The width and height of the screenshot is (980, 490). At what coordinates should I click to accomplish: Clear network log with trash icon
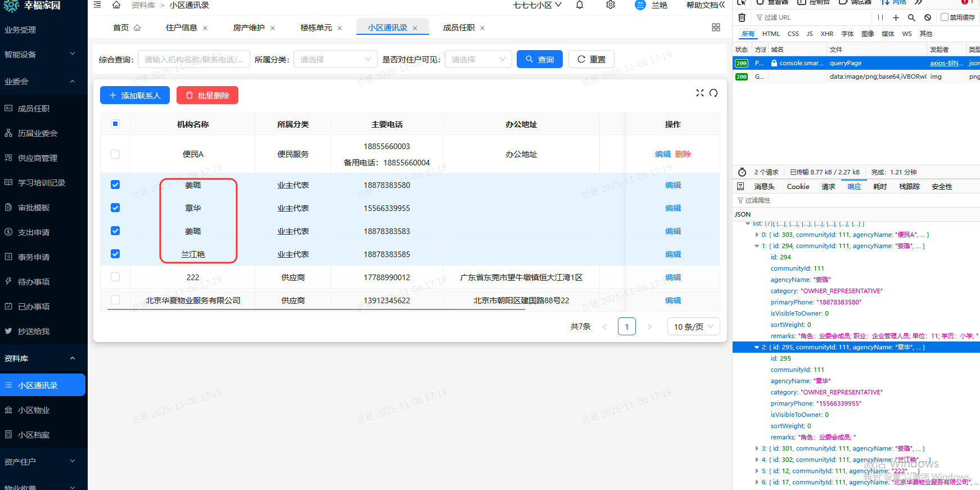(x=742, y=17)
